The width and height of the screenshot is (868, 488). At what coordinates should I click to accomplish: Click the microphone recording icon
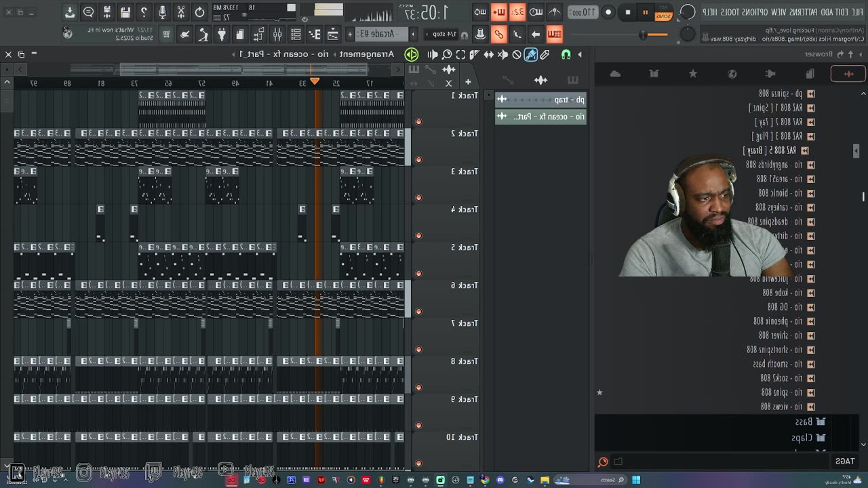tap(163, 12)
